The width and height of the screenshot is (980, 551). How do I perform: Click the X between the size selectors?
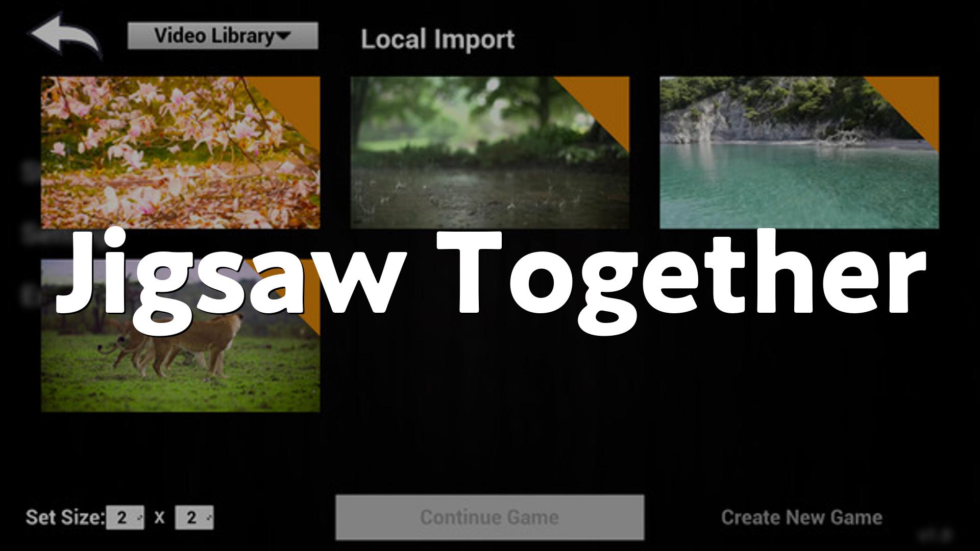tap(160, 518)
